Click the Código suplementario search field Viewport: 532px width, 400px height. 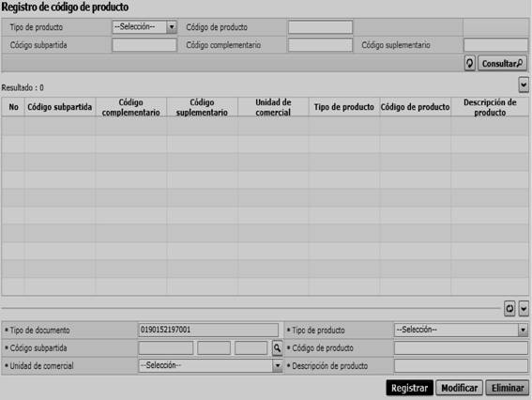pos(495,45)
